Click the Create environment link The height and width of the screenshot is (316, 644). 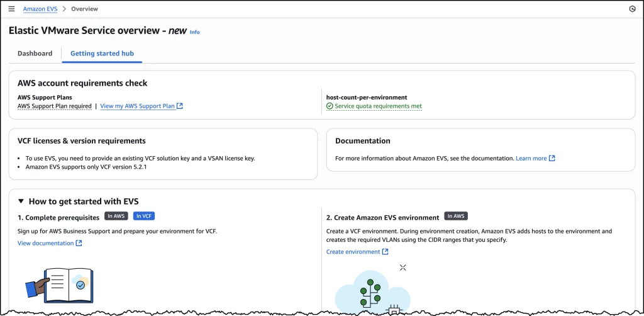click(353, 252)
